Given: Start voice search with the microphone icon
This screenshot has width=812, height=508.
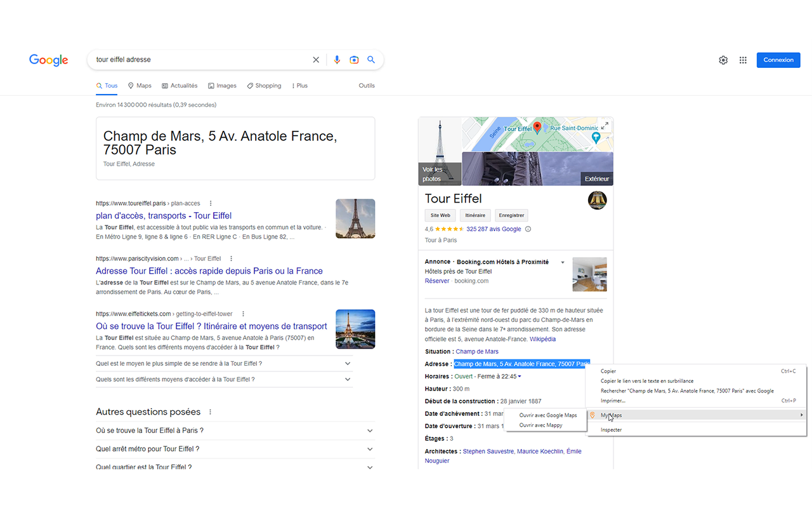Looking at the screenshot, I should (337, 60).
